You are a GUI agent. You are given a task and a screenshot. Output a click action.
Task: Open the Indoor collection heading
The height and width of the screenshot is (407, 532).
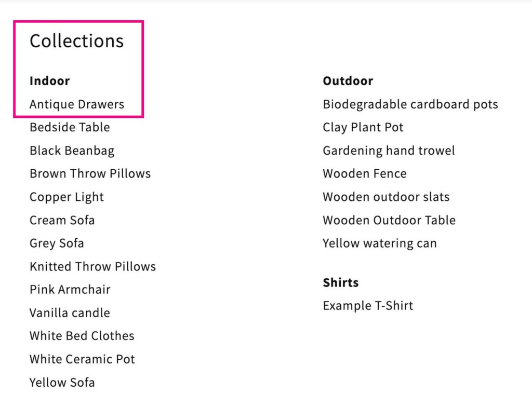click(x=49, y=81)
